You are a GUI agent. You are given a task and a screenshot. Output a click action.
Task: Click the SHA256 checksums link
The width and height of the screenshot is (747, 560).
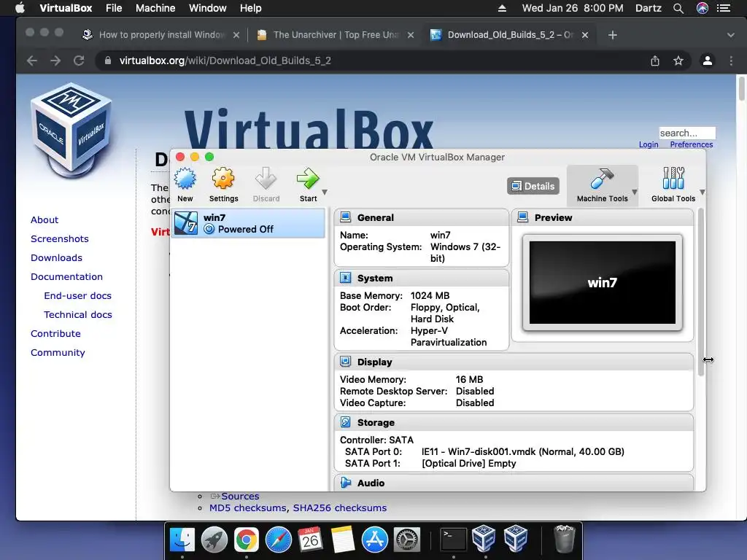tap(340, 508)
